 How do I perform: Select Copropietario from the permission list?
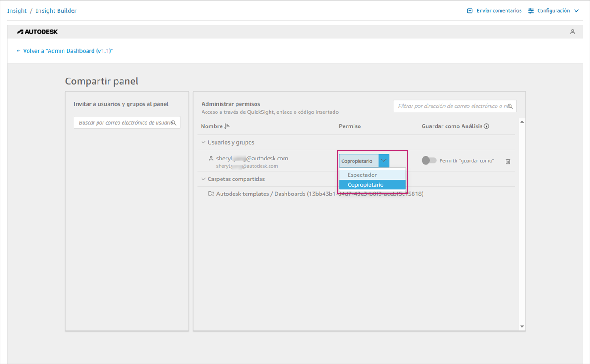(x=365, y=185)
